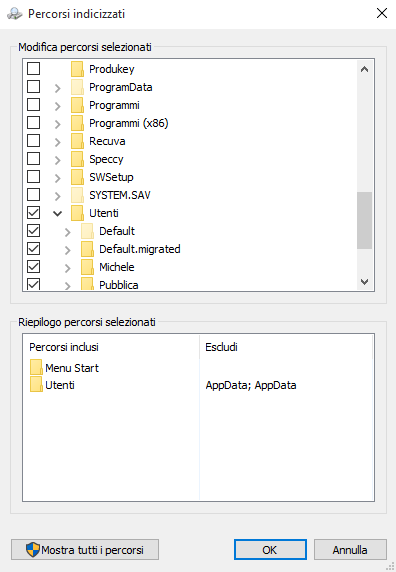Click the shield icon on Mostra tutti i percorsi
Screen dimensions: 396x572
33,550
